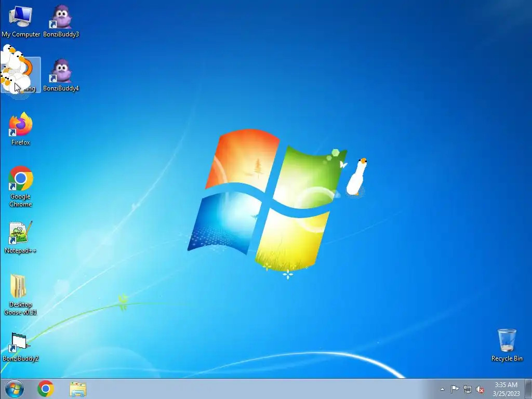The image size is (532, 399).
Task: Select the Desktop Goose v0.31 folder
Action: pyautogui.click(x=20, y=295)
